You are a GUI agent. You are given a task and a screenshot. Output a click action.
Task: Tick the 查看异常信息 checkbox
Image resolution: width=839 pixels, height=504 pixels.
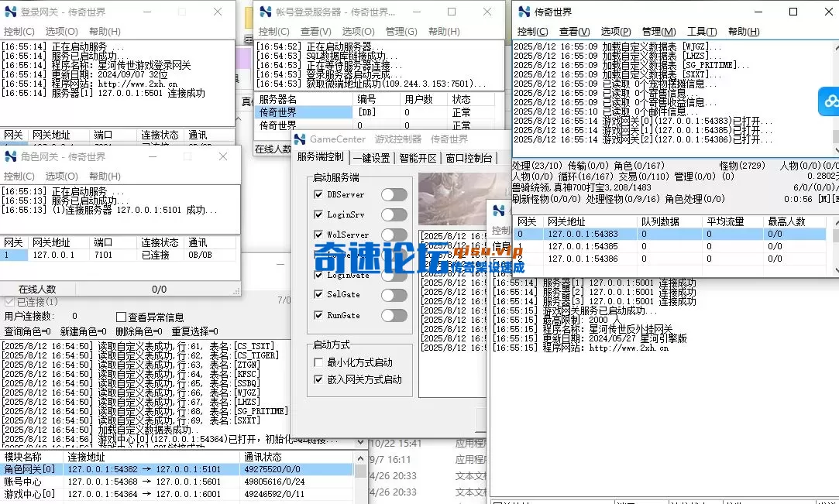(x=121, y=317)
